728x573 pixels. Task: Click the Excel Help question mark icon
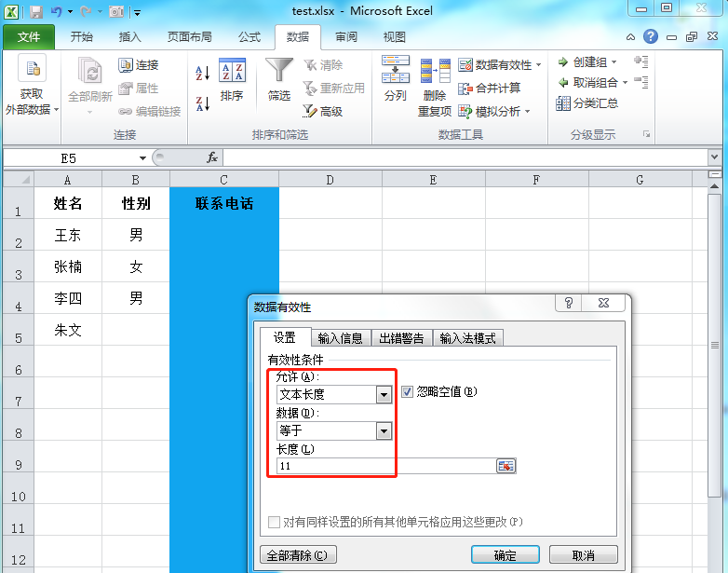coord(651,36)
